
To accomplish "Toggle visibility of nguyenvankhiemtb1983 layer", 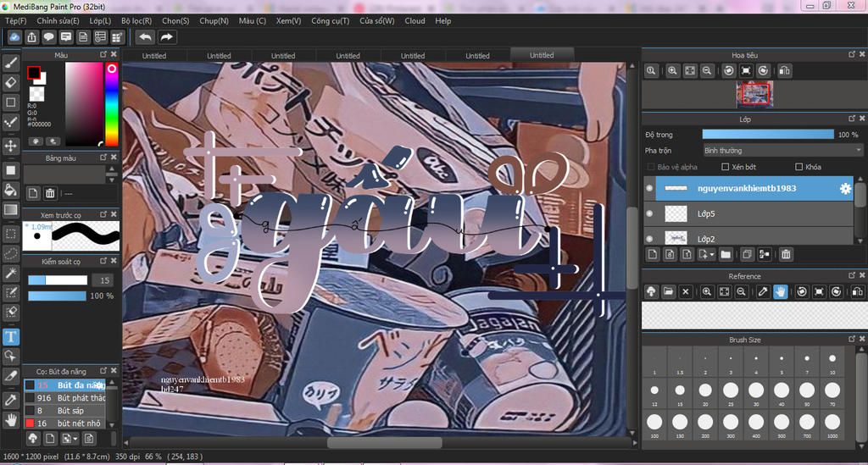I will click(x=650, y=189).
